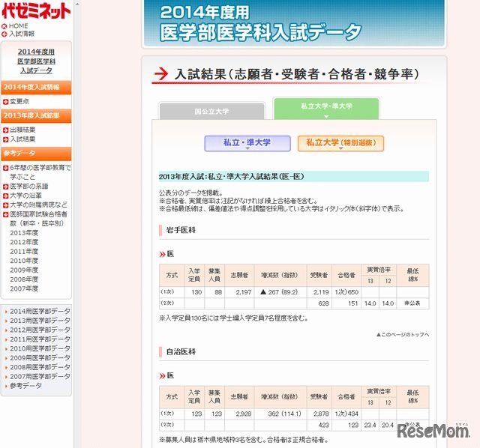
Task: Click the triangle bullet beside 2014用医学部データ
Action: pos(5,312)
